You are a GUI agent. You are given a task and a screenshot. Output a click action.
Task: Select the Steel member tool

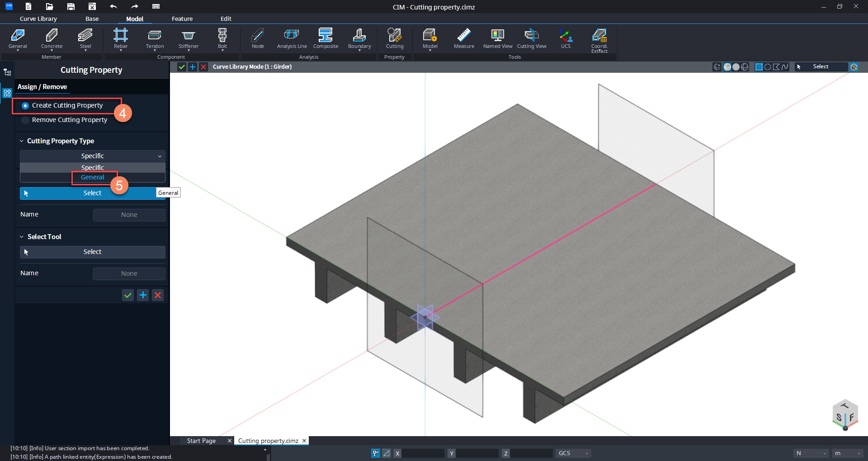(85, 39)
